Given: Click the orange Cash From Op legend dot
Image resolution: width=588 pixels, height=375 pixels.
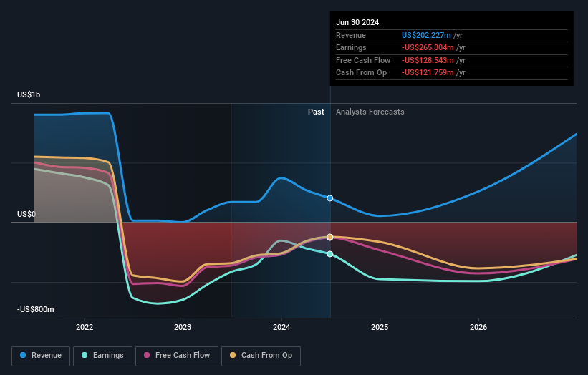Looking at the screenshot, I should pyautogui.click(x=233, y=355).
